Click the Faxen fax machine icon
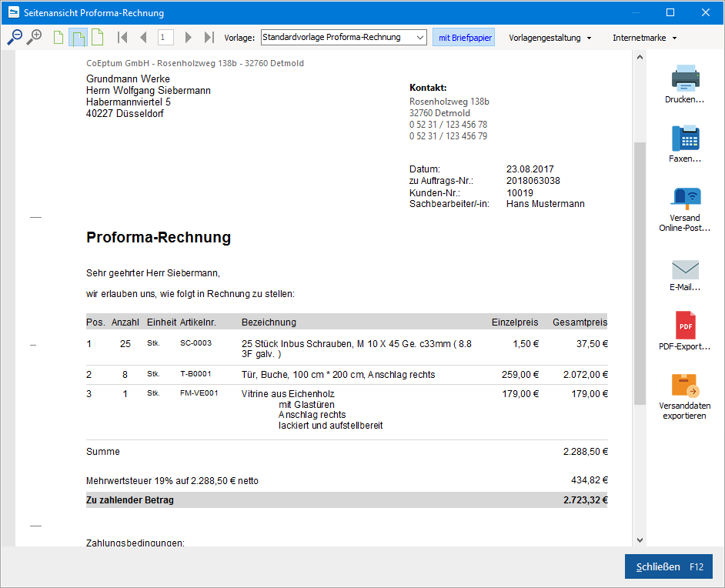This screenshot has width=725, height=588. click(685, 138)
